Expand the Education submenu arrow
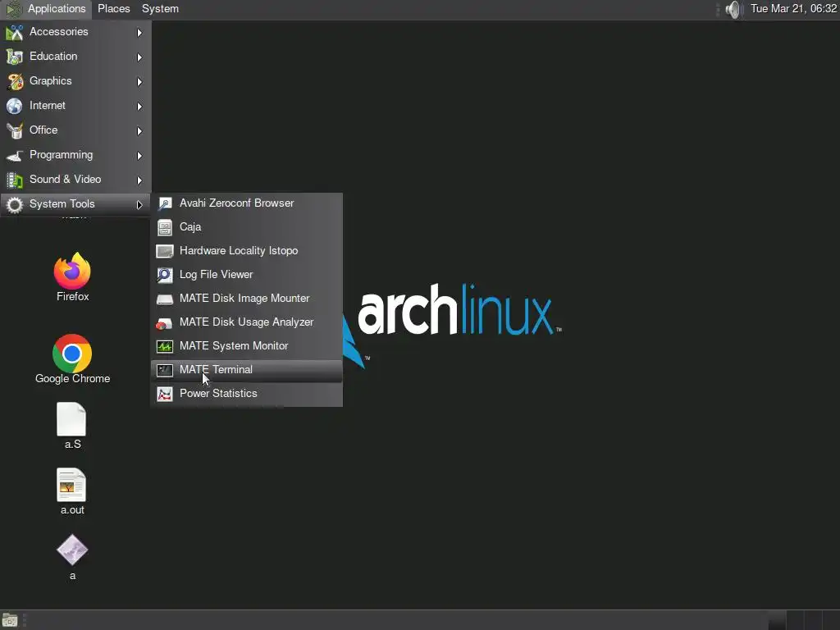 tap(139, 57)
